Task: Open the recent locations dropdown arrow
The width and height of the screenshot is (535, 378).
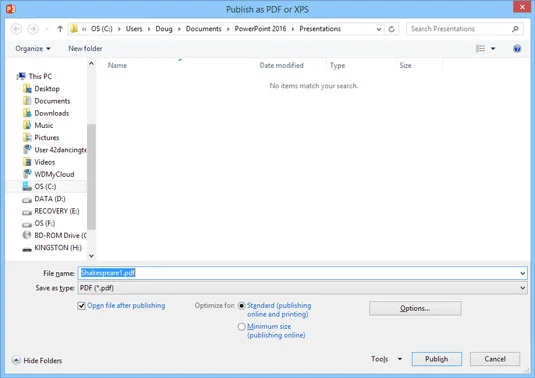Action: [47, 29]
